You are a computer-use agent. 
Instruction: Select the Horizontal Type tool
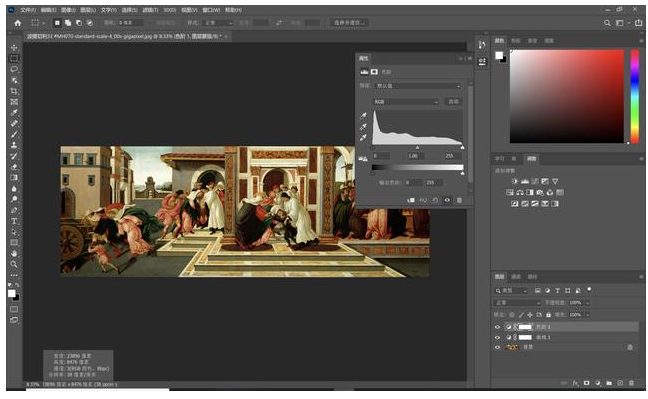(14, 221)
